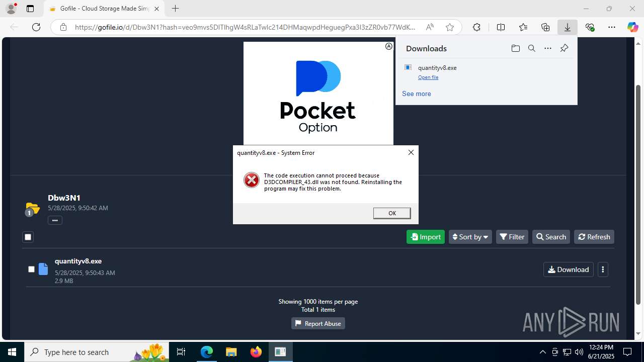
Task: Click the ad info icon on Pocket Option ad
Action: (x=389, y=46)
